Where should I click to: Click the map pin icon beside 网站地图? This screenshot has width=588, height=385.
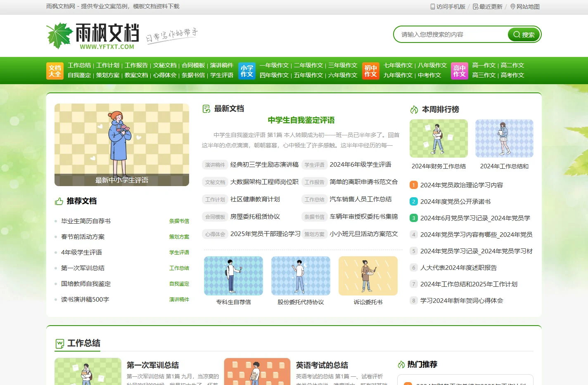(x=513, y=7)
